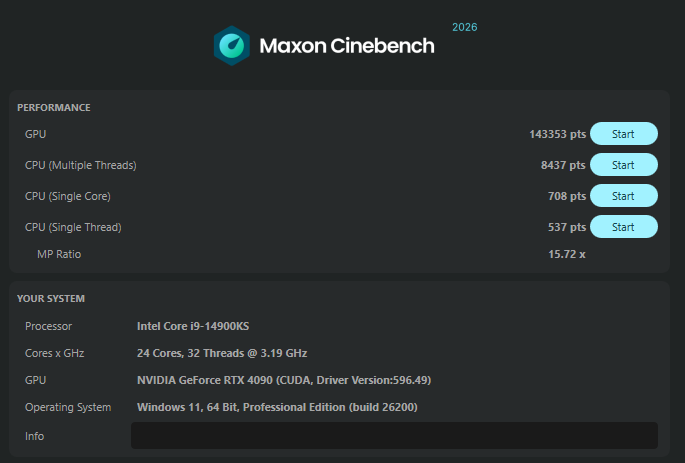Click the YOUR SYSTEM section heading
The width and height of the screenshot is (685, 463).
pyautogui.click(x=51, y=299)
